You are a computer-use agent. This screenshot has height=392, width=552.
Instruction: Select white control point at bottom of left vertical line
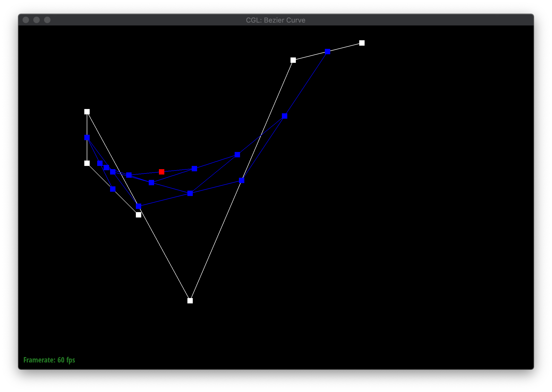[87, 163]
